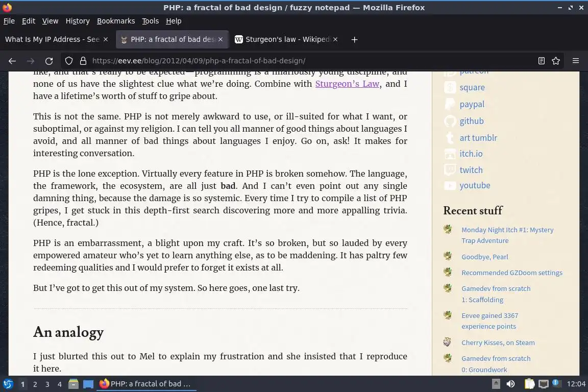
Task: Open the Goodbye, Pearl post
Action: tap(485, 257)
